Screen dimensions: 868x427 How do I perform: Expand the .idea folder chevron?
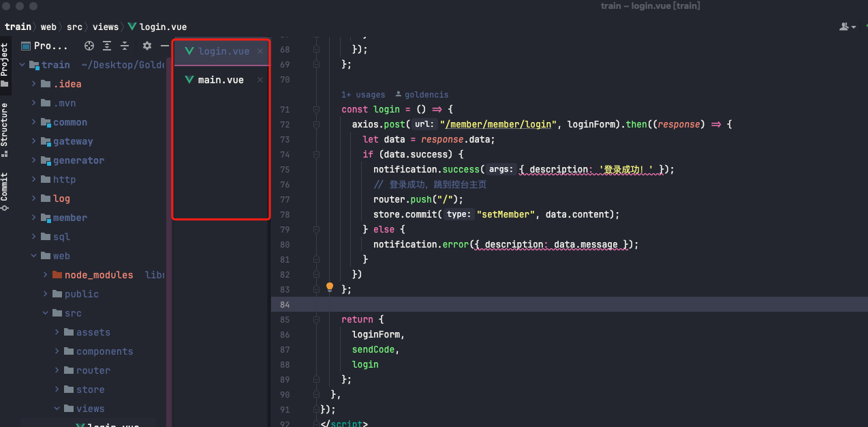34,84
